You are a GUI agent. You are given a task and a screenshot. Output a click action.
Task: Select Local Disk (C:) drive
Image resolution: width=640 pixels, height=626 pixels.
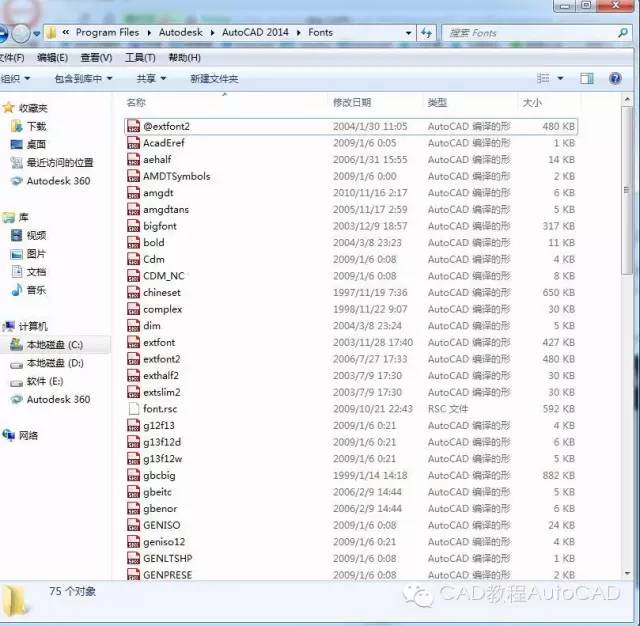click(x=47, y=344)
